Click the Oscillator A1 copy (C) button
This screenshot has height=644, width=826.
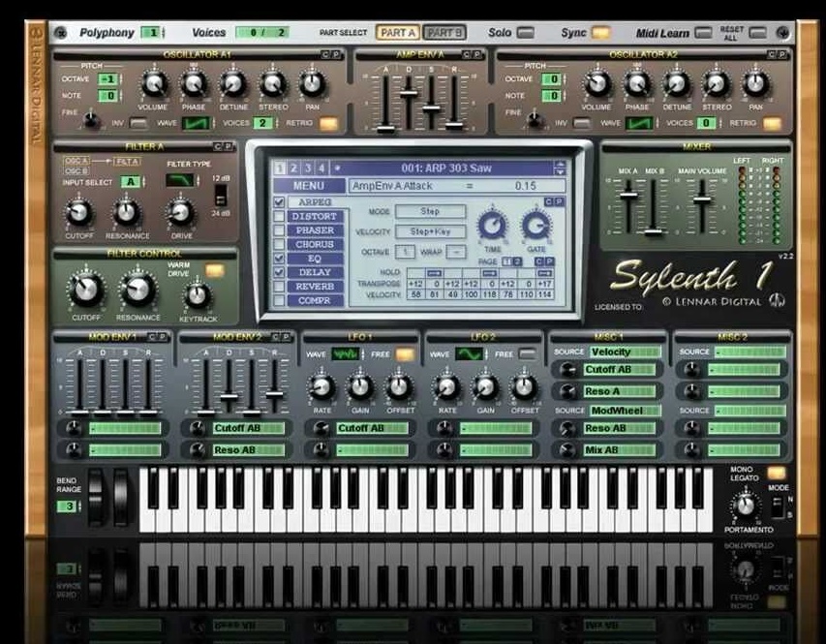pos(325,54)
